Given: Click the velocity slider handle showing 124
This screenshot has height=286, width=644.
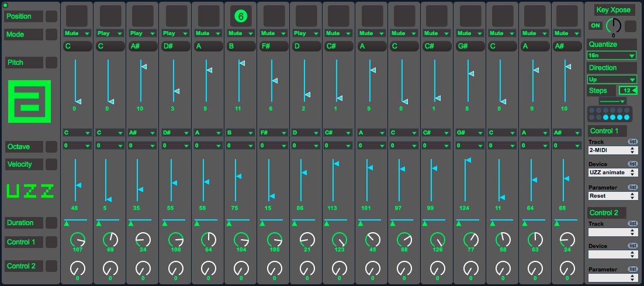Looking at the screenshot, I should click(x=468, y=160).
